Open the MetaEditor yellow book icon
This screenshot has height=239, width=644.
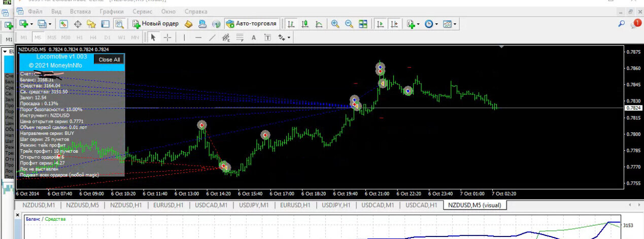pyautogui.click(x=189, y=24)
